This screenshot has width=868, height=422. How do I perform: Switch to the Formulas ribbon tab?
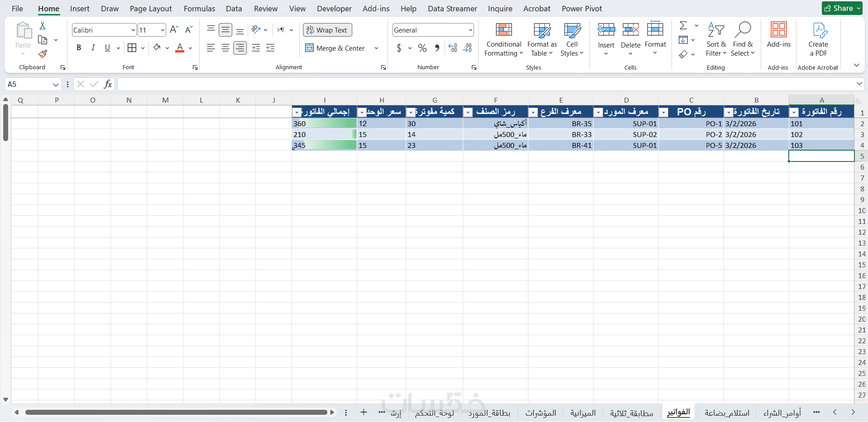199,9
